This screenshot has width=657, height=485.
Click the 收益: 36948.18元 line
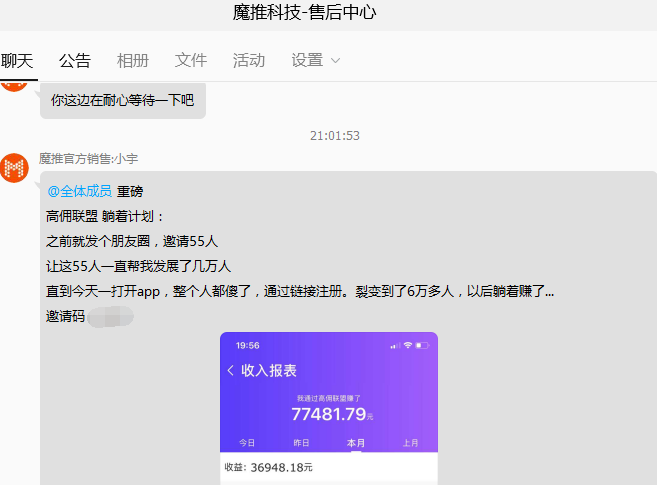pyautogui.click(x=269, y=467)
